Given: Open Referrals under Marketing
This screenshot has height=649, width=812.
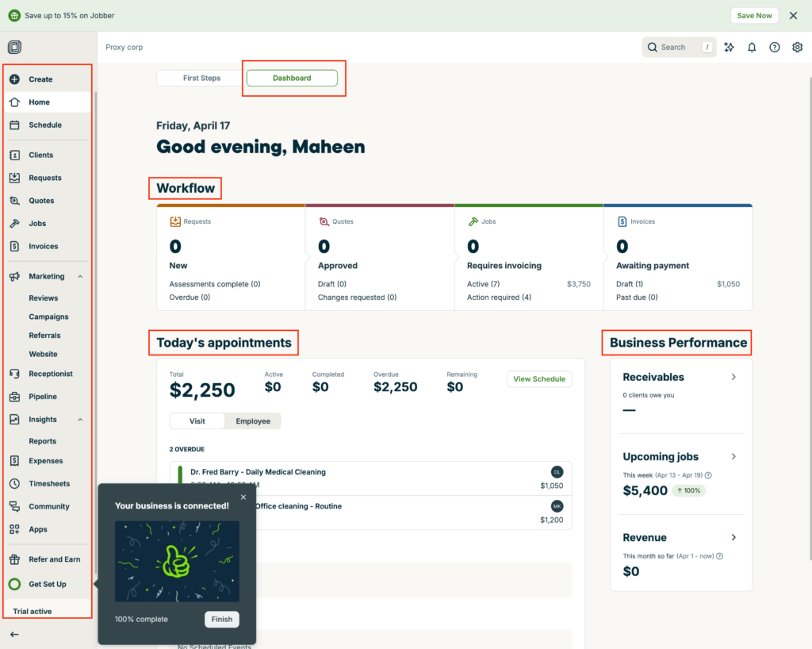Looking at the screenshot, I should (44, 335).
